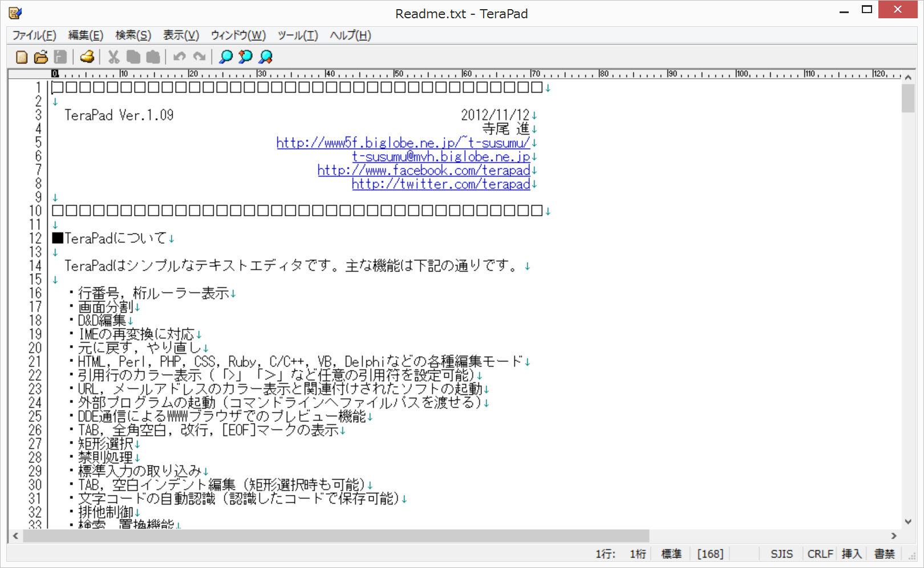This screenshot has width=924, height=568.
Task: Click the Print toolbar icon
Action: point(87,57)
